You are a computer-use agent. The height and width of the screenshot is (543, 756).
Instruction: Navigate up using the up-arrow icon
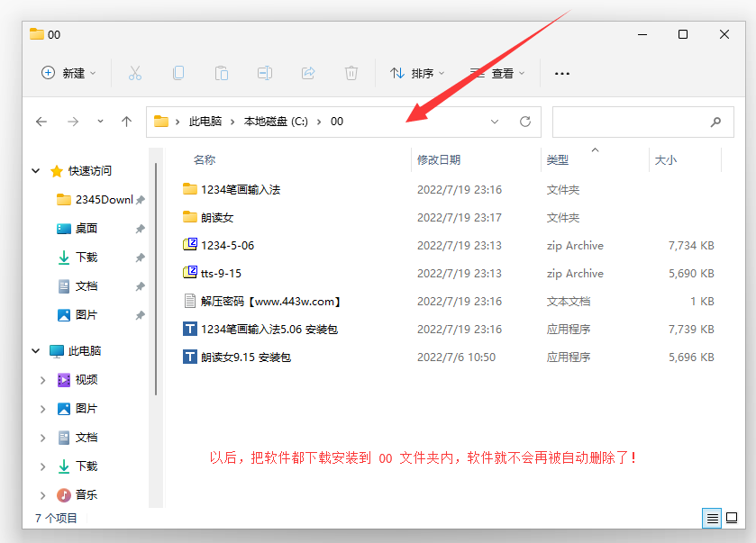pyautogui.click(x=127, y=122)
